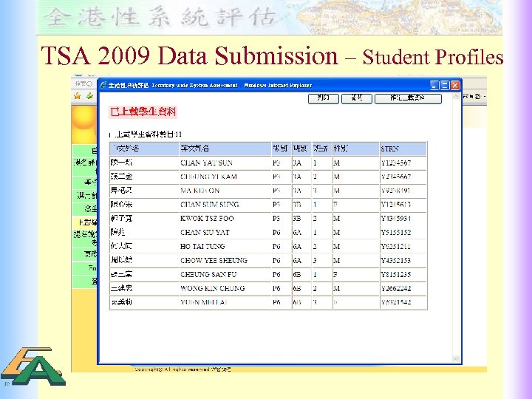532x399 pixels.
Task: Click the yellow highlighted sidebar item in the background page
Action: pyautogui.click(x=85, y=222)
